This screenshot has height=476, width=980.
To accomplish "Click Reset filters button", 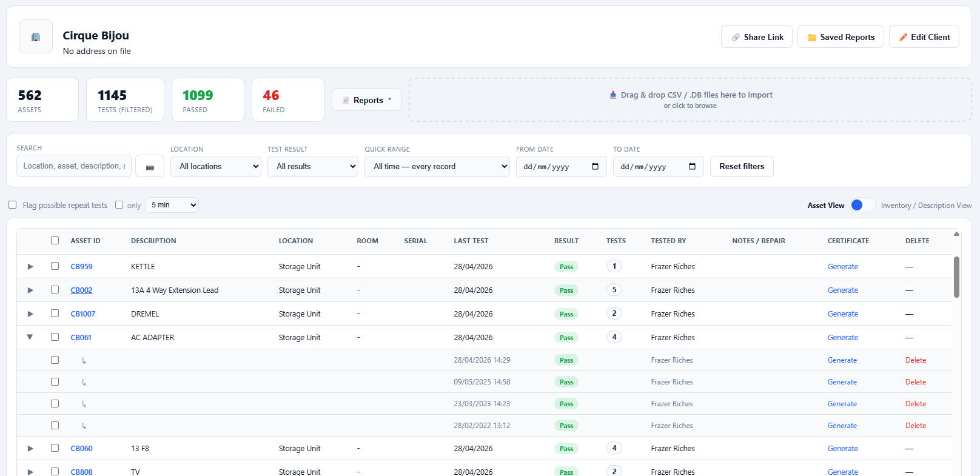I will (x=742, y=166).
